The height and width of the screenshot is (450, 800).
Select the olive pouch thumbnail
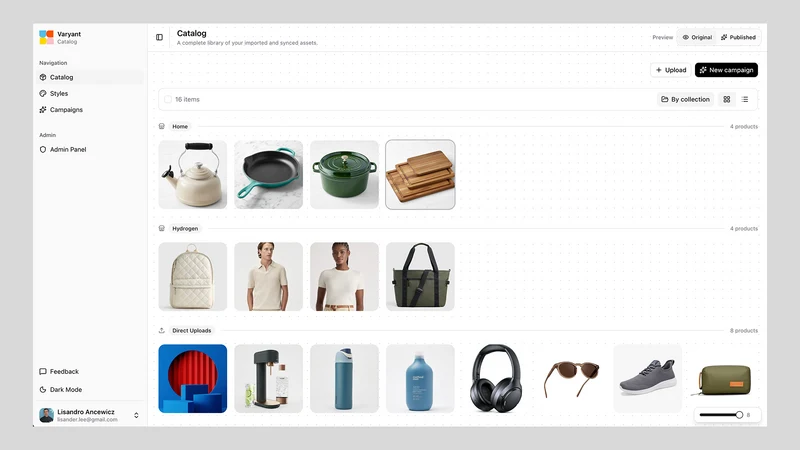pyautogui.click(x=723, y=379)
